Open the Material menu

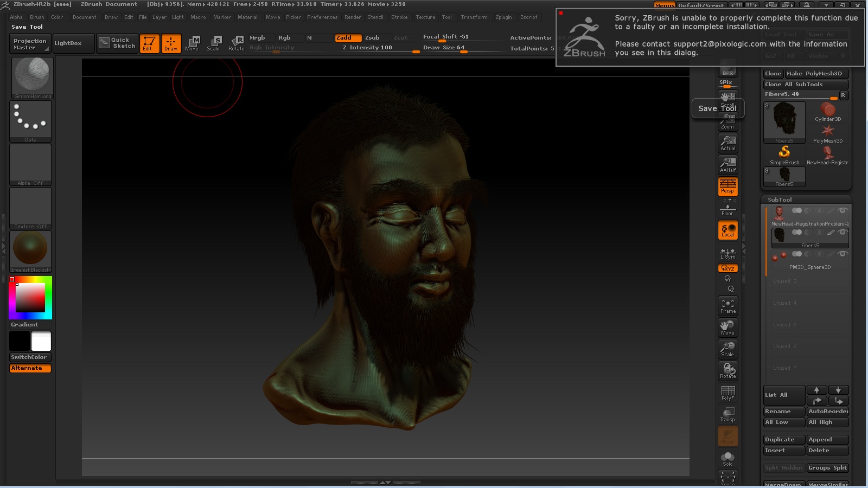[x=247, y=17]
